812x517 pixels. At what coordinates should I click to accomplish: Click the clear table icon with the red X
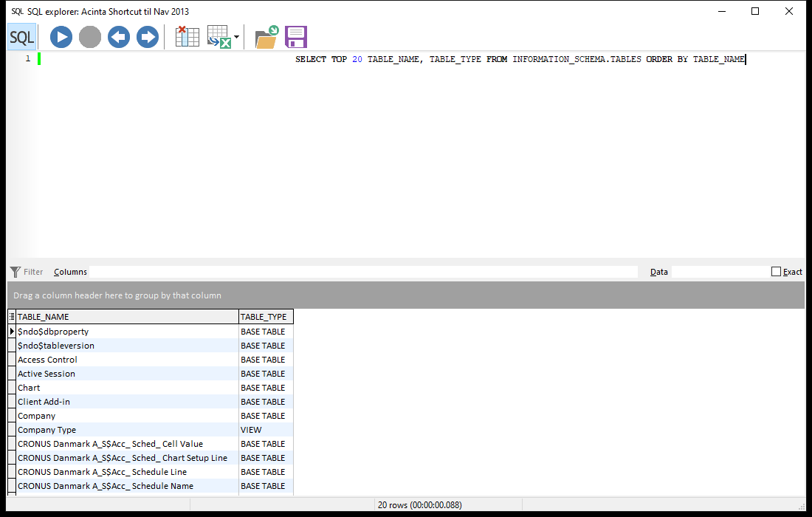click(x=187, y=37)
